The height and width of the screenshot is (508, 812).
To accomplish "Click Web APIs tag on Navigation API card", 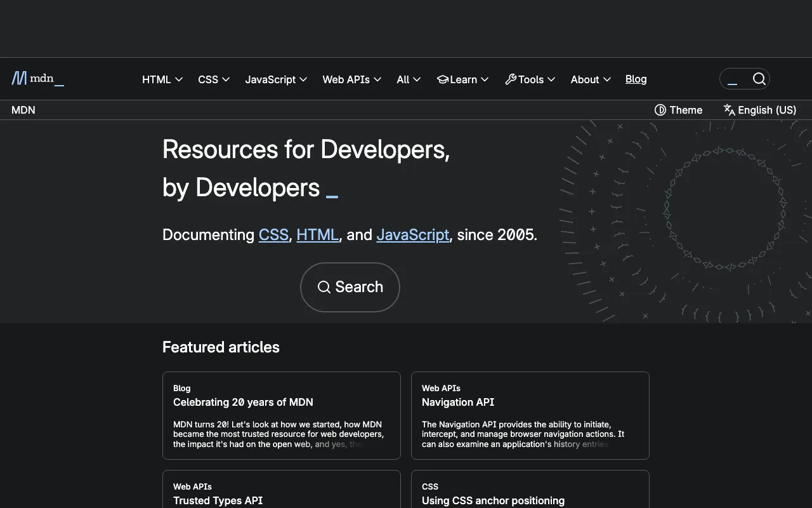I will coord(441,388).
